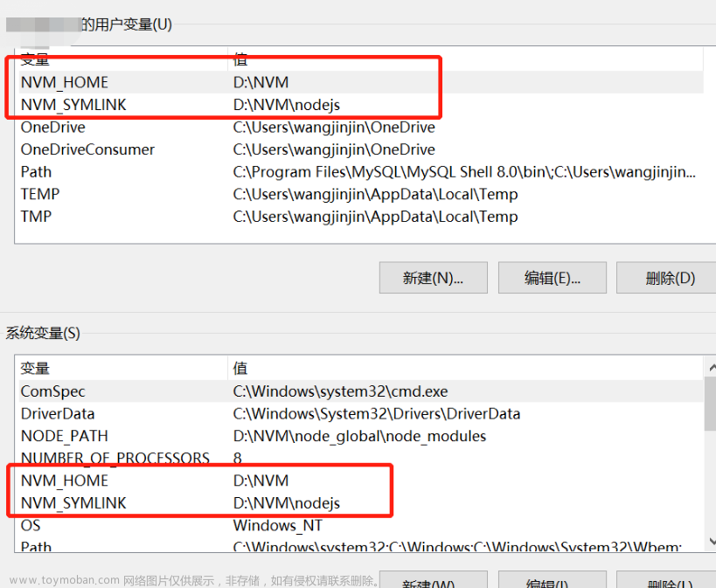Select the TMP user variable
716x588 pixels.
click(361, 217)
